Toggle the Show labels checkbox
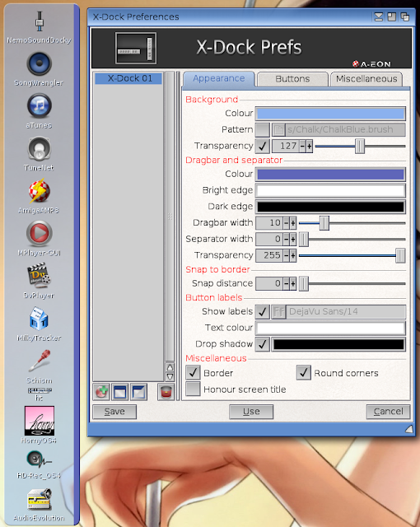 (x=263, y=312)
